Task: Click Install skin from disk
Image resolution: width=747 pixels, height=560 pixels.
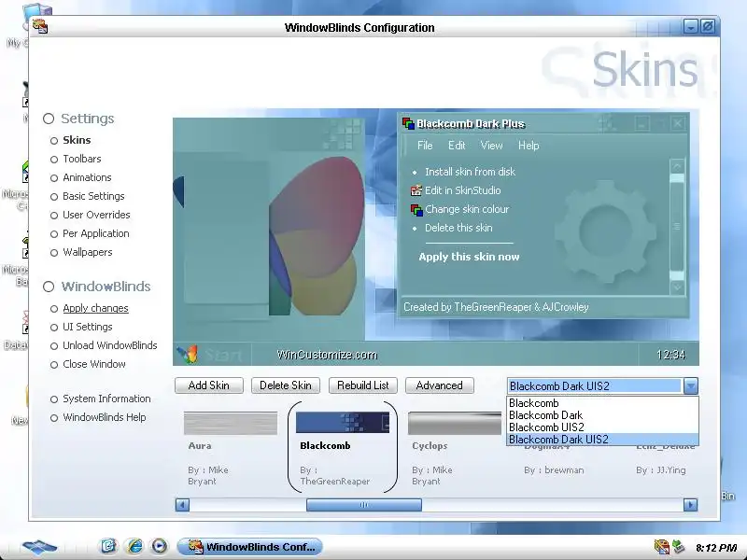Action: tap(470, 172)
